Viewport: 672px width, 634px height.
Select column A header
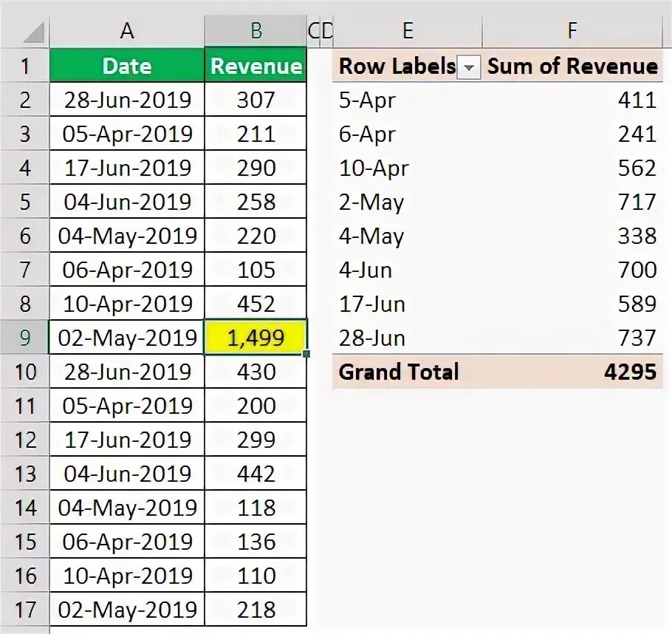[x=127, y=30]
